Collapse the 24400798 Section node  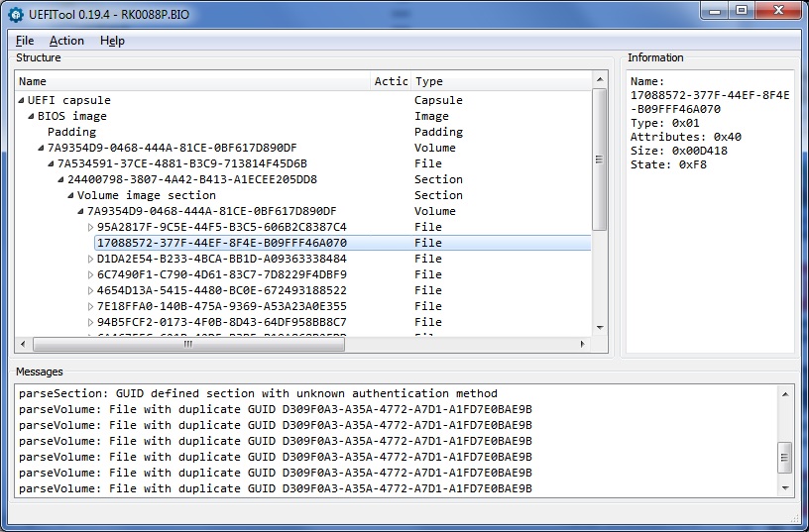tap(60, 180)
